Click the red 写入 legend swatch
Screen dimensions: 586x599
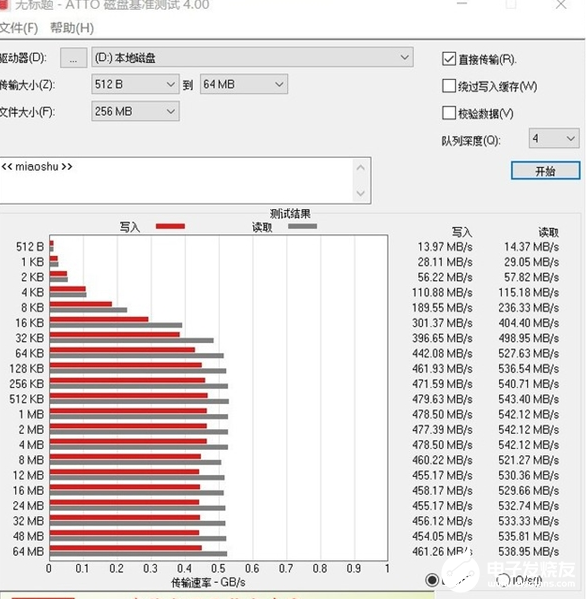(x=170, y=227)
